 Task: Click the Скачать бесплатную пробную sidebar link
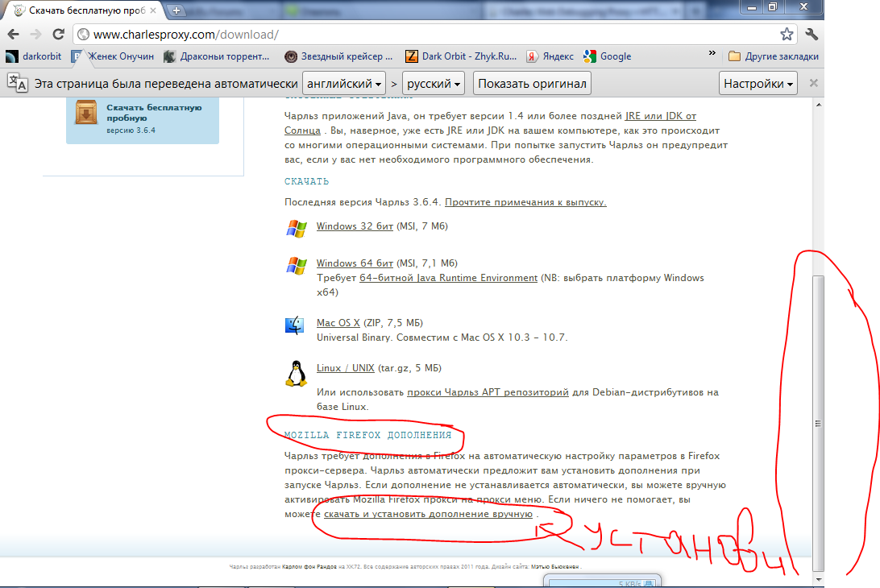pyautogui.click(x=154, y=112)
